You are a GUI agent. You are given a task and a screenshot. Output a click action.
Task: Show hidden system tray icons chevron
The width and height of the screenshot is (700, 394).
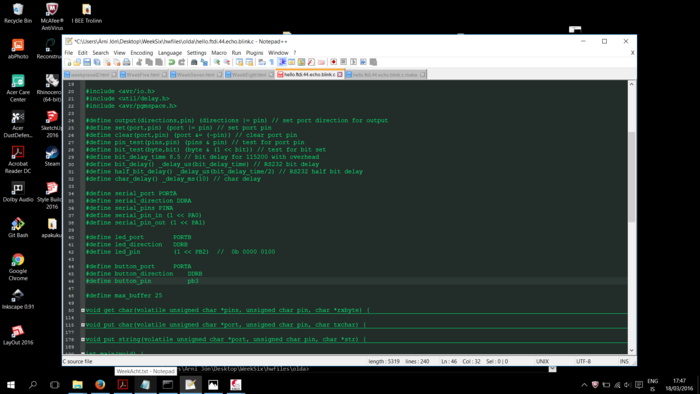tap(584, 385)
